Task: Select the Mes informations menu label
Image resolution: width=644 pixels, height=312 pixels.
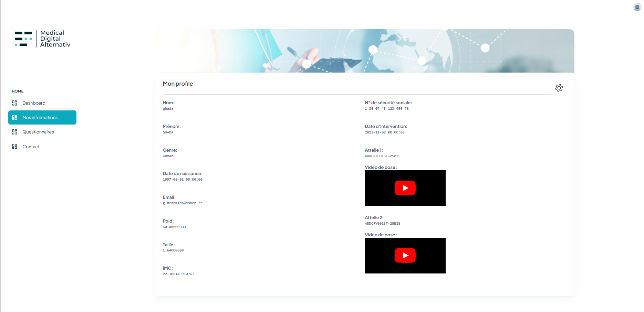Action: coord(40,118)
